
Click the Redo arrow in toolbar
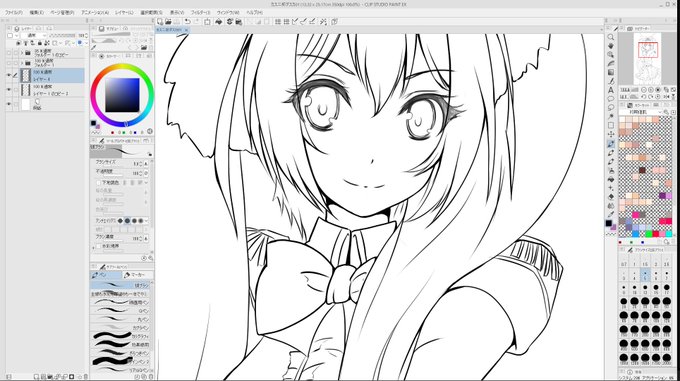coord(196,22)
